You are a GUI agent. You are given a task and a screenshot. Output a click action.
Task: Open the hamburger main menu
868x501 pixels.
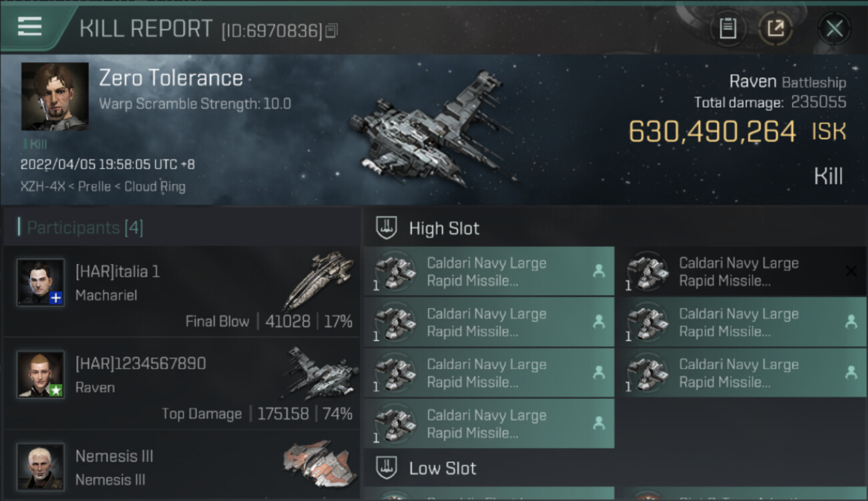tap(30, 27)
